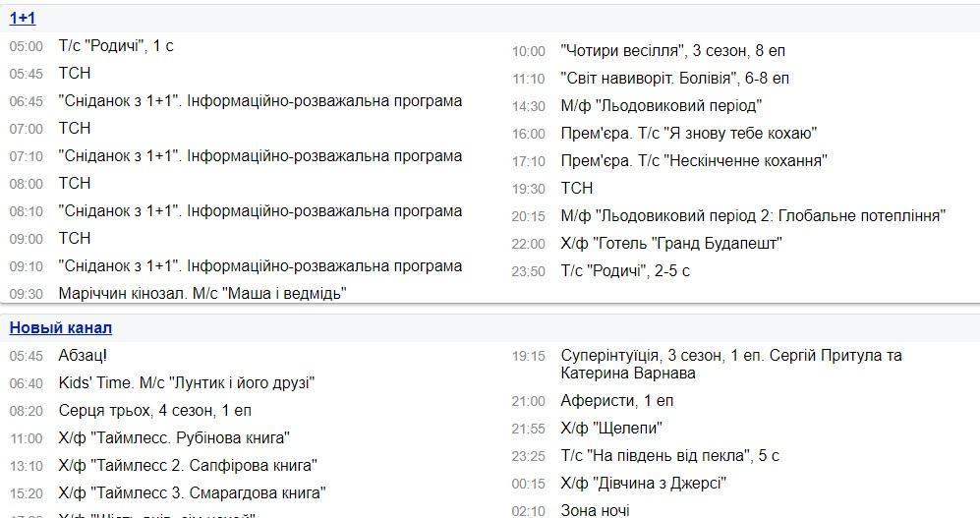This screenshot has width=980, height=518.
Task: Click the 21:55 time label
Action: [529, 429]
